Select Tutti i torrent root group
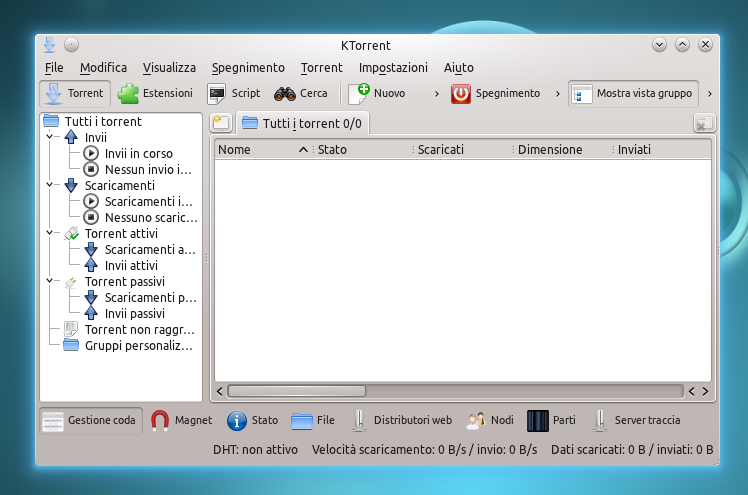The image size is (748, 495). (x=103, y=122)
